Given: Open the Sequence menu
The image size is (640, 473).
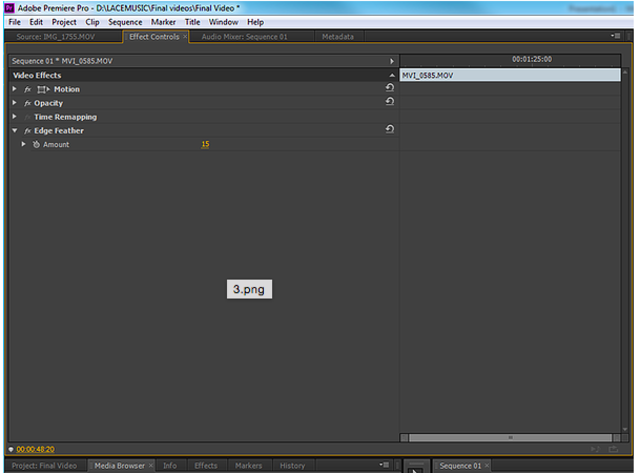Looking at the screenshot, I should [x=125, y=22].
